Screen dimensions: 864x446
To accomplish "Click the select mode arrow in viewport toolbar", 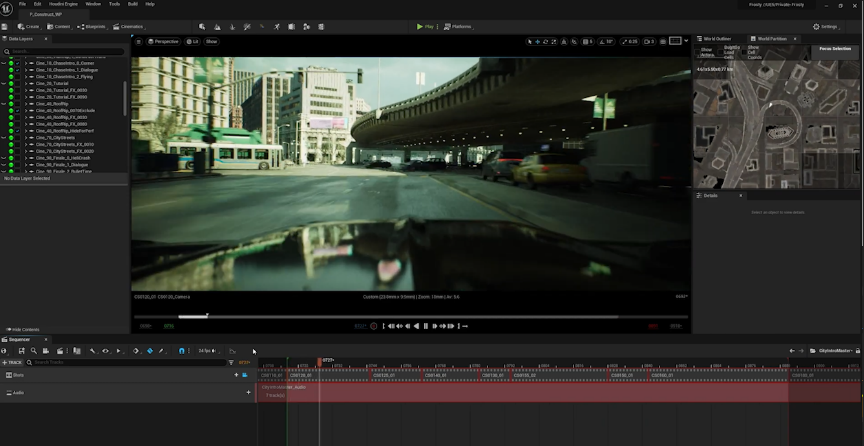I will pos(530,41).
